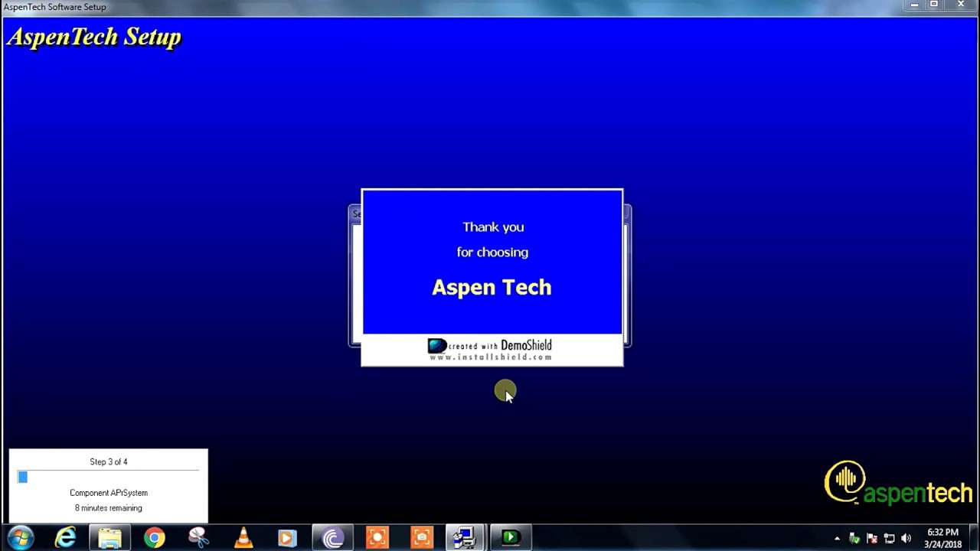Open Windows Explorer folder icon in taskbar
This screenshot has width=980, height=551.
click(109, 538)
